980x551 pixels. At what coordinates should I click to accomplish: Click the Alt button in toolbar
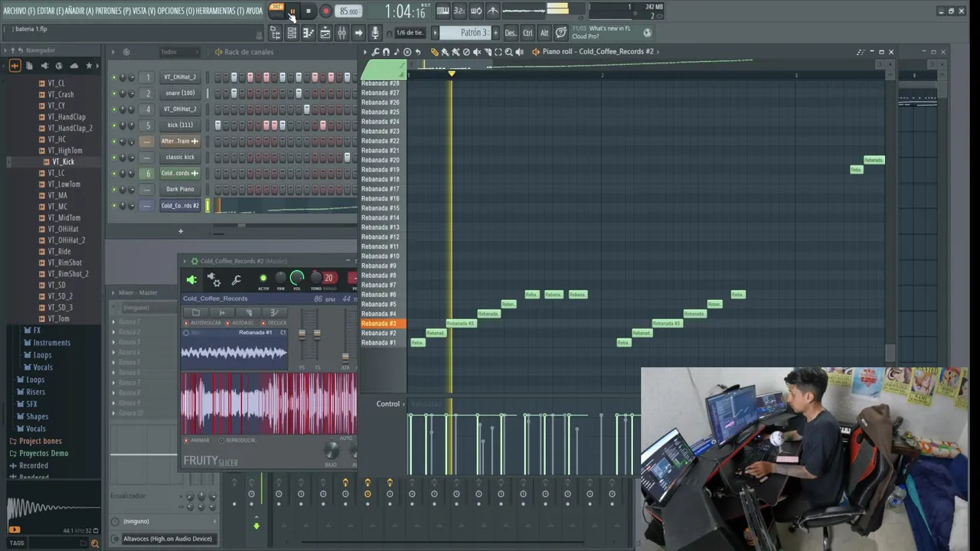[x=544, y=33]
